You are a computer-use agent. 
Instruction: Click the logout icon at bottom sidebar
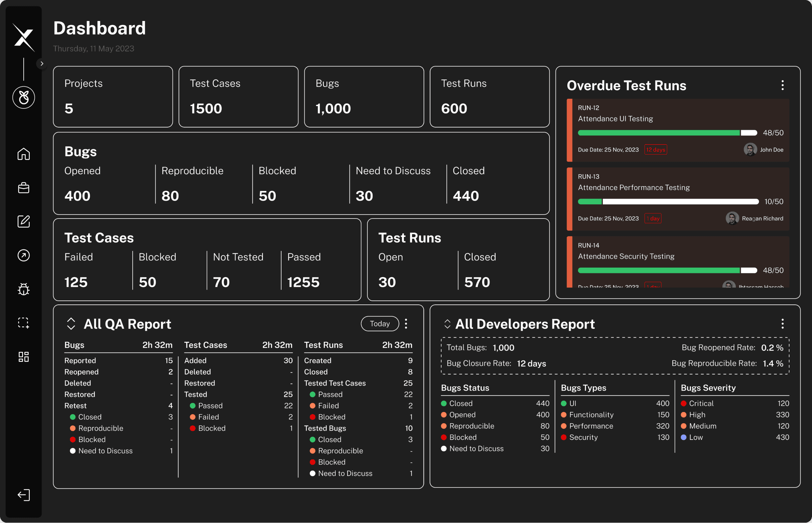24,495
